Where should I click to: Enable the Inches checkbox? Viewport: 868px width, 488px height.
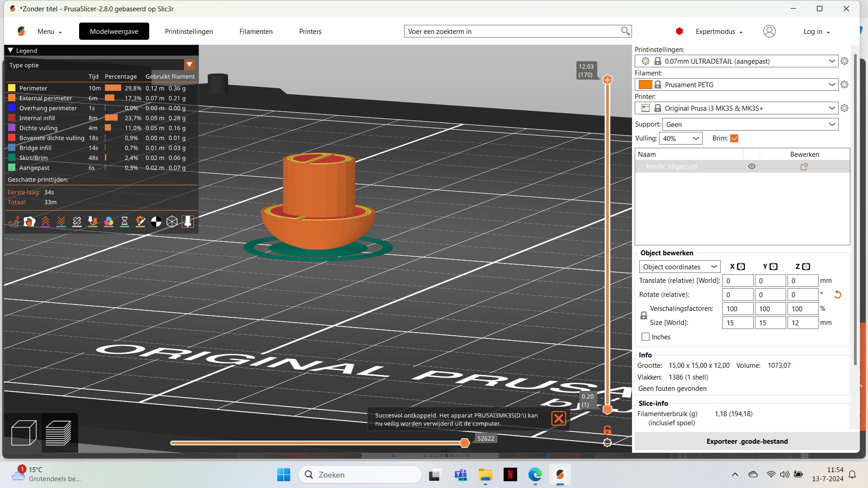[x=646, y=337]
